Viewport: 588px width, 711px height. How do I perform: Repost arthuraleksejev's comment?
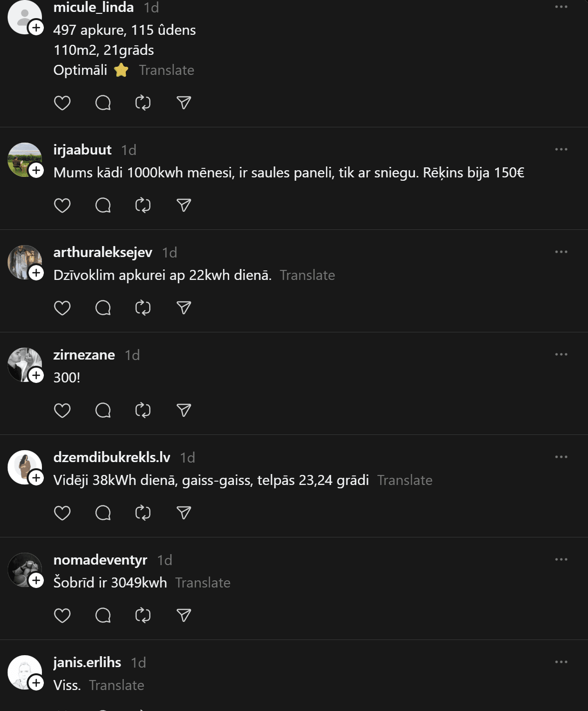point(143,308)
